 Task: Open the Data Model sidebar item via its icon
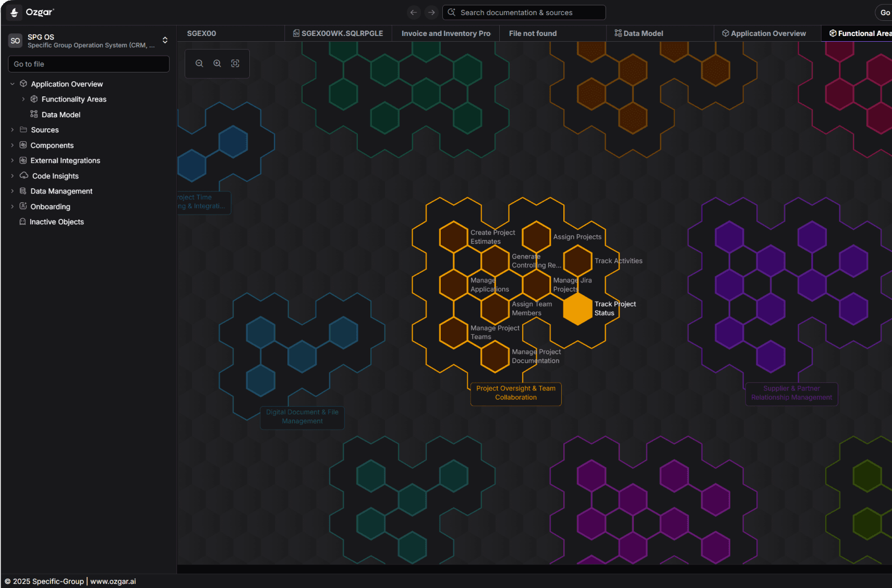coord(34,114)
